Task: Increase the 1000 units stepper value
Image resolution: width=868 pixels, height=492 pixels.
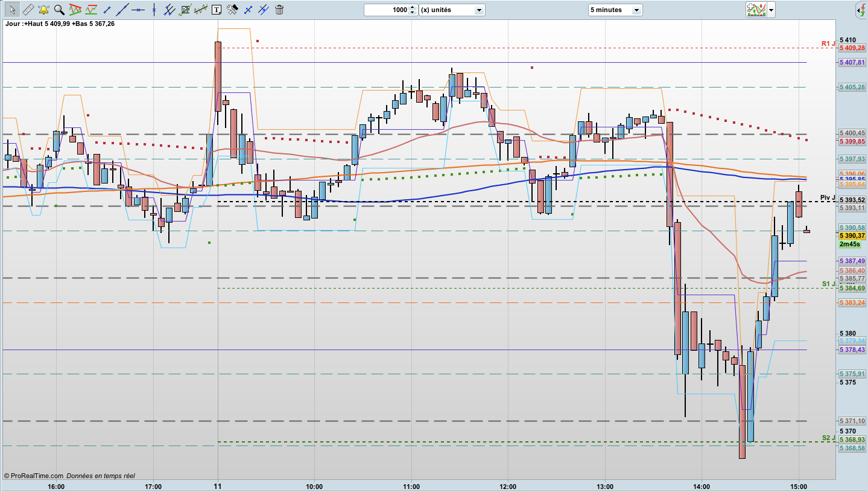Action: (413, 7)
